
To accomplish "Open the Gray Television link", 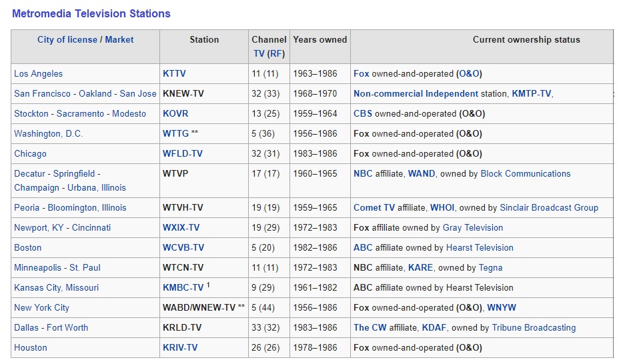I will tap(472, 228).
